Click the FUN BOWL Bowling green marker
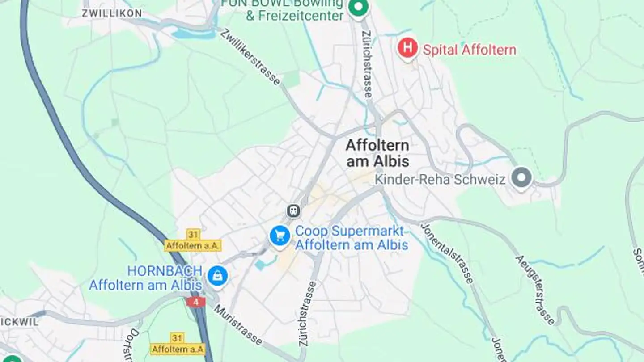 click(x=358, y=8)
